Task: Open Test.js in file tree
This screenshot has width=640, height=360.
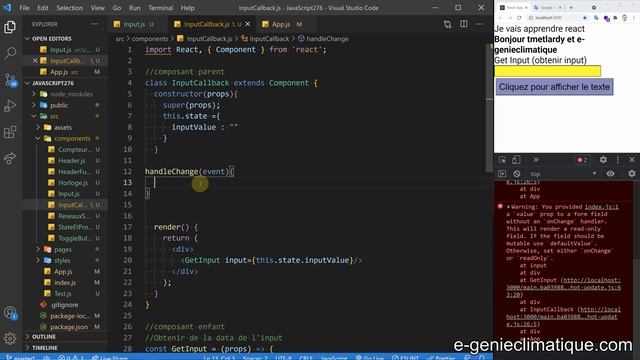Action: pyautogui.click(x=62, y=293)
